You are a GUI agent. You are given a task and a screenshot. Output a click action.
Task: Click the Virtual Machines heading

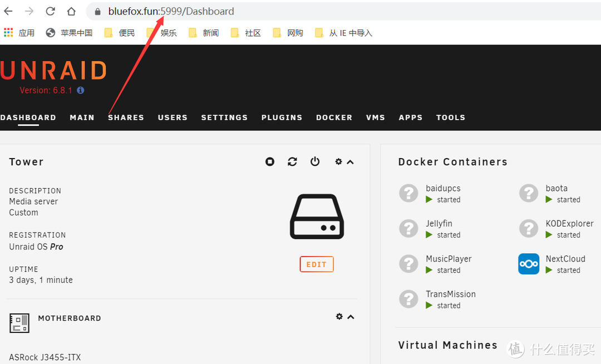(x=447, y=345)
